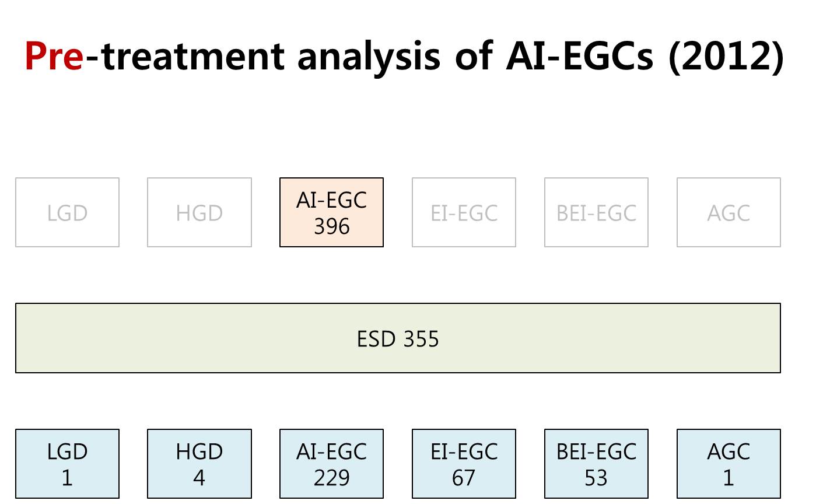Select the blue AGC 1 box
The width and height of the screenshot is (823, 504).
[729, 464]
